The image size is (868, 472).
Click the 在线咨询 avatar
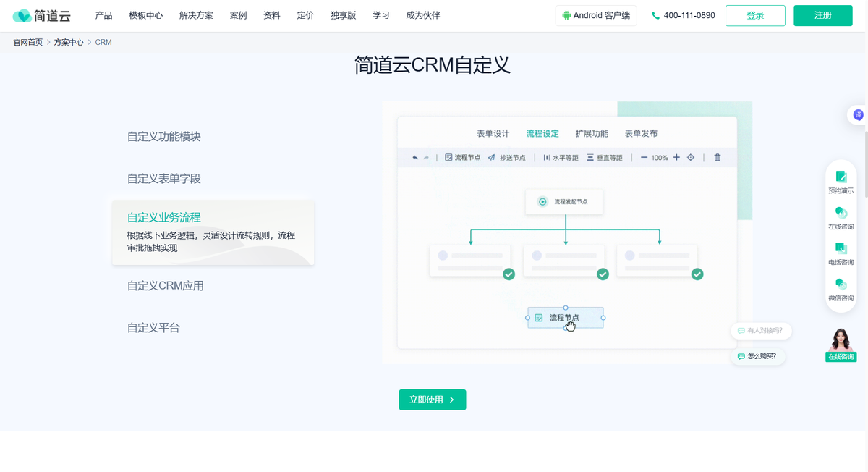pos(841,345)
